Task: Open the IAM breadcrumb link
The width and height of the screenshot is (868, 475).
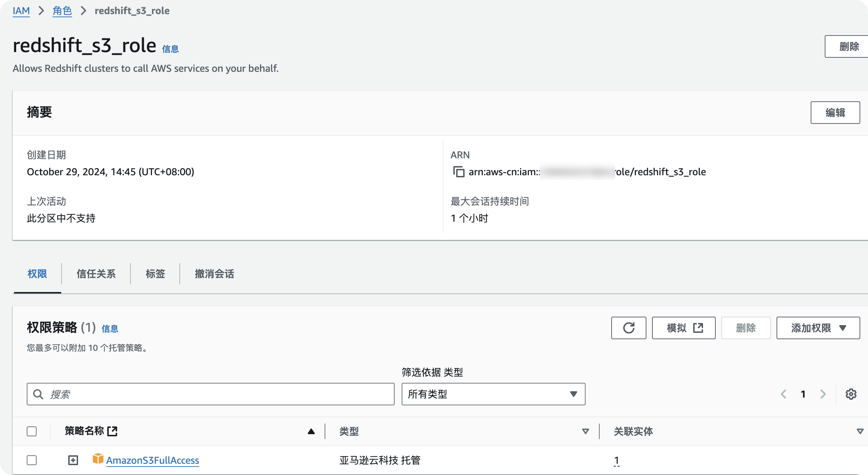Action: click(x=21, y=11)
